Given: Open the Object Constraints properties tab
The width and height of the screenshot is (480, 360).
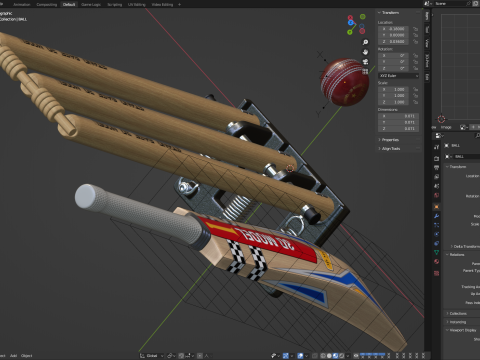Looking at the screenshot, I should (436, 243).
